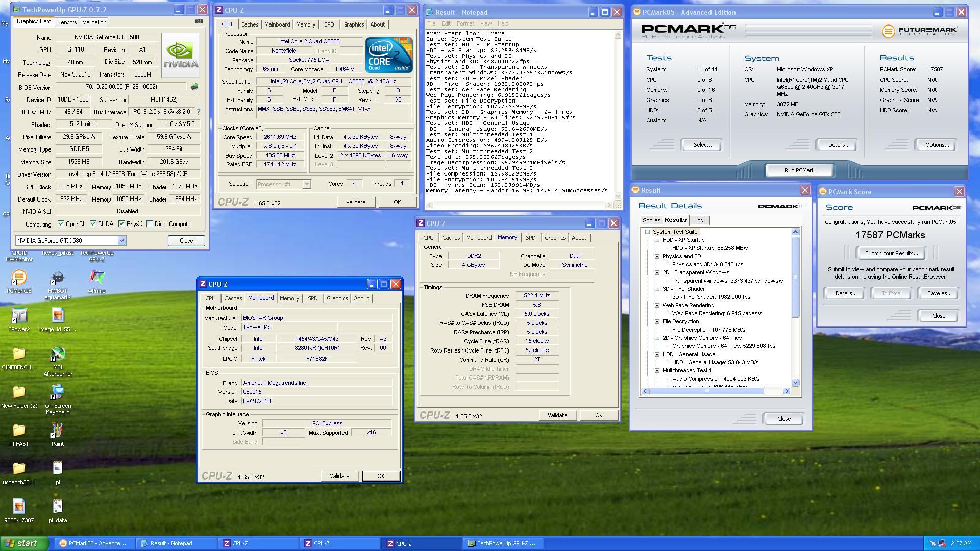
Task: Collapse the HDD - XP Startup node
Action: coord(657,240)
